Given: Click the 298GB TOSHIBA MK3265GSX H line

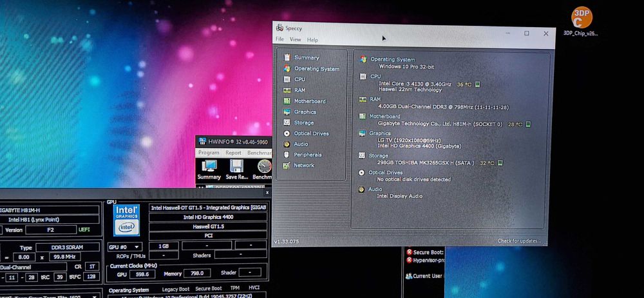Looking at the screenshot, I should pos(426,163).
